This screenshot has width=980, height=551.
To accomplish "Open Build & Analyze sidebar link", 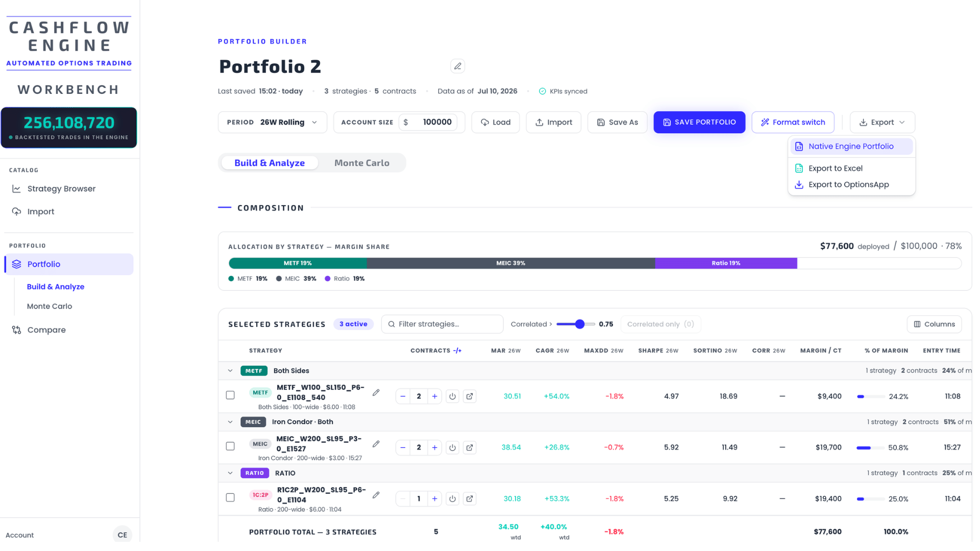I will (56, 287).
